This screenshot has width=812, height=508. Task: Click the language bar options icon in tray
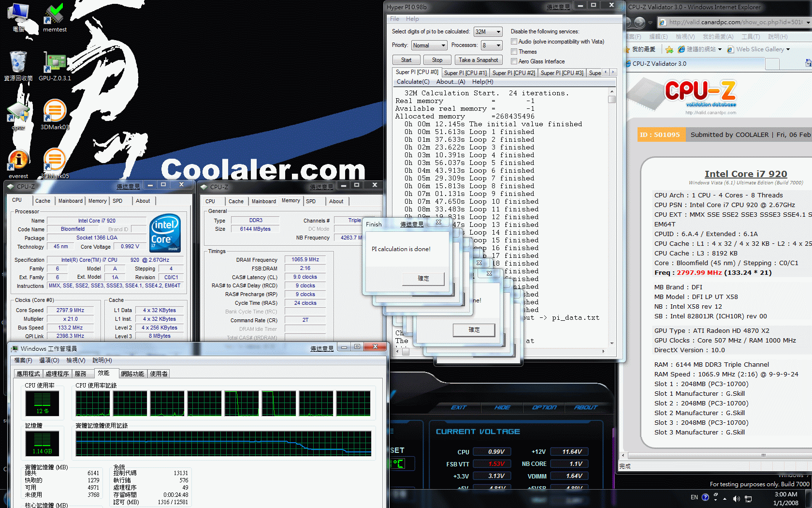[x=716, y=495]
